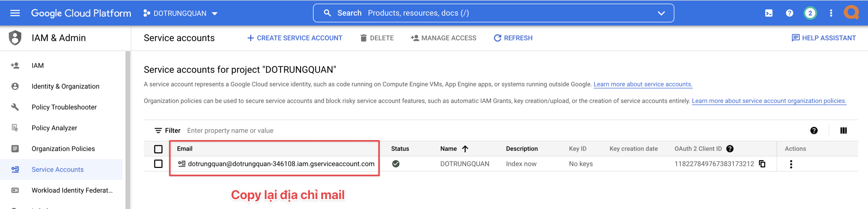Copy OAuth 2 Client ID to clipboard
Viewport: 868px width, 209px height.
click(762, 164)
